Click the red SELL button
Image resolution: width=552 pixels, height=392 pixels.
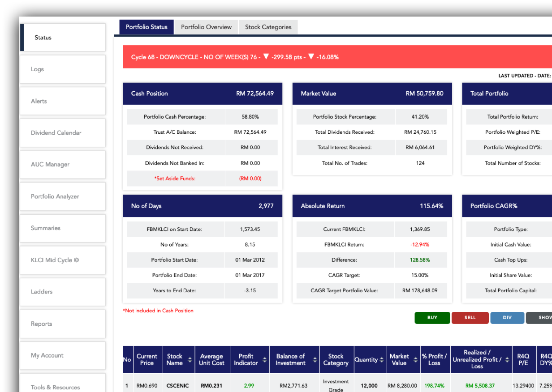tap(470, 318)
